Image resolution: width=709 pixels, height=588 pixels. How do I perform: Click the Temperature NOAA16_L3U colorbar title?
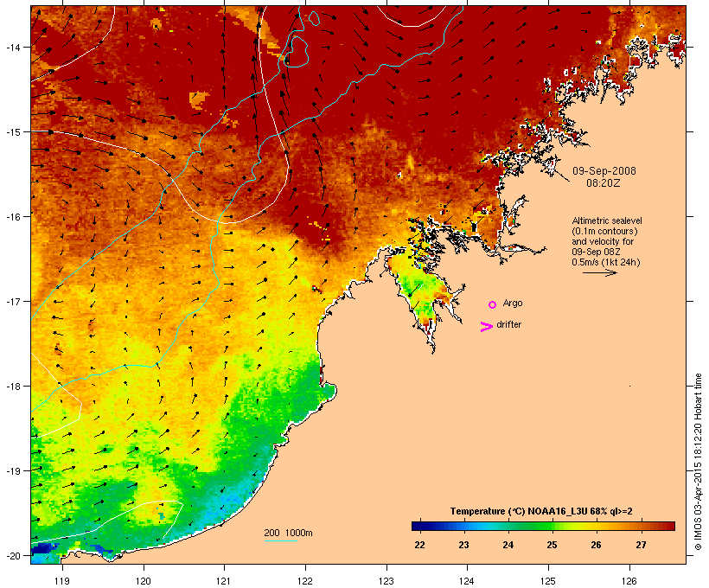(x=541, y=511)
